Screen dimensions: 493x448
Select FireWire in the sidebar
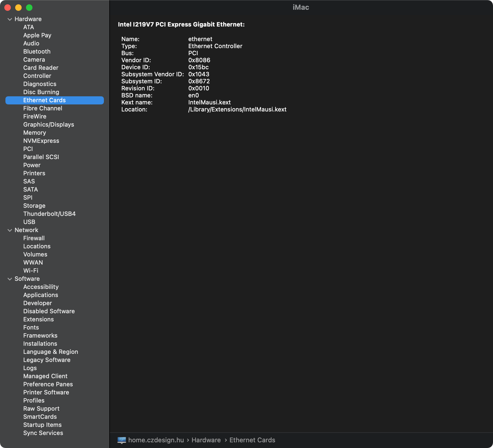click(35, 116)
